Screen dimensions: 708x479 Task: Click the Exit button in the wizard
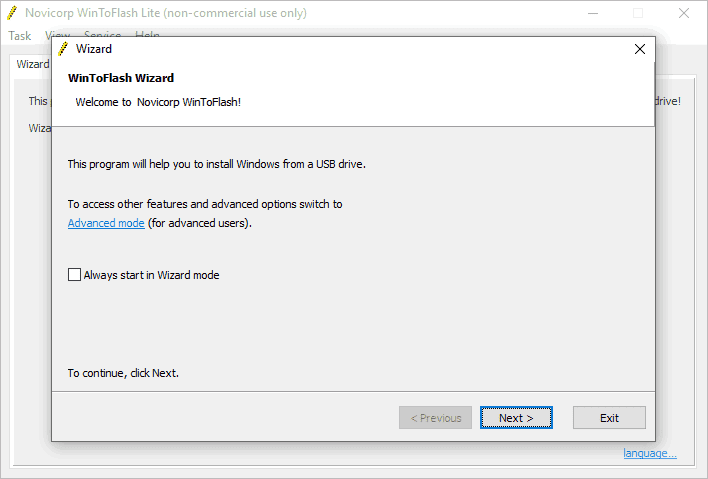609,418
